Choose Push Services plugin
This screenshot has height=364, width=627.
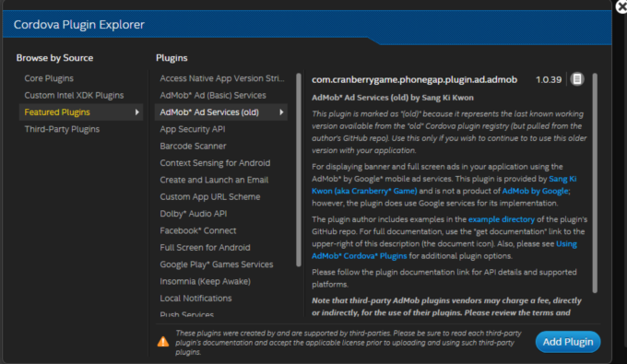(x=187, y=314)
